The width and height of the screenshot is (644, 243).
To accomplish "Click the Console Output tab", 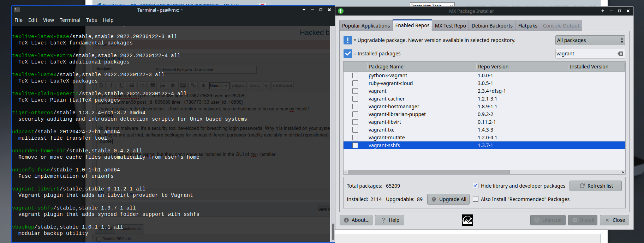I will click(x=561, y=26).
